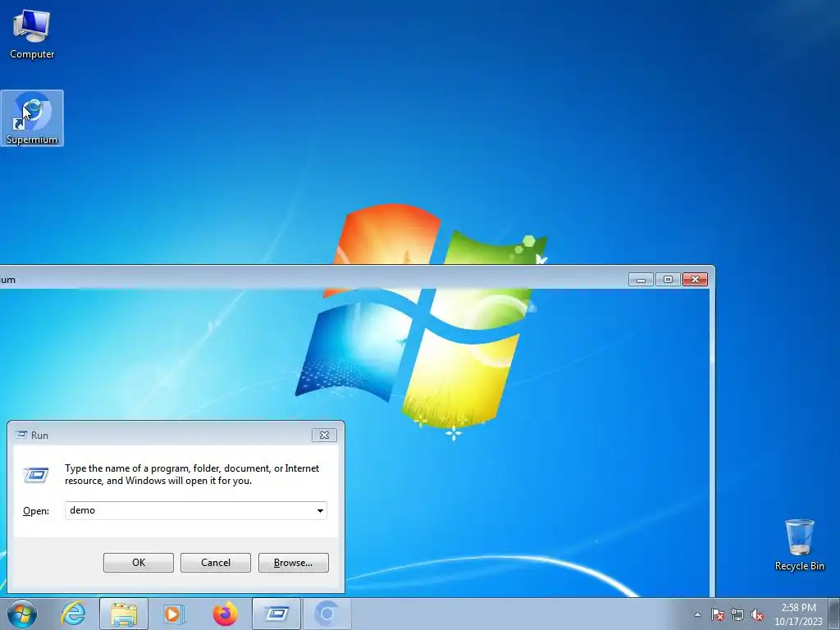Minimize the Supermium window

(x=641, y=280)
